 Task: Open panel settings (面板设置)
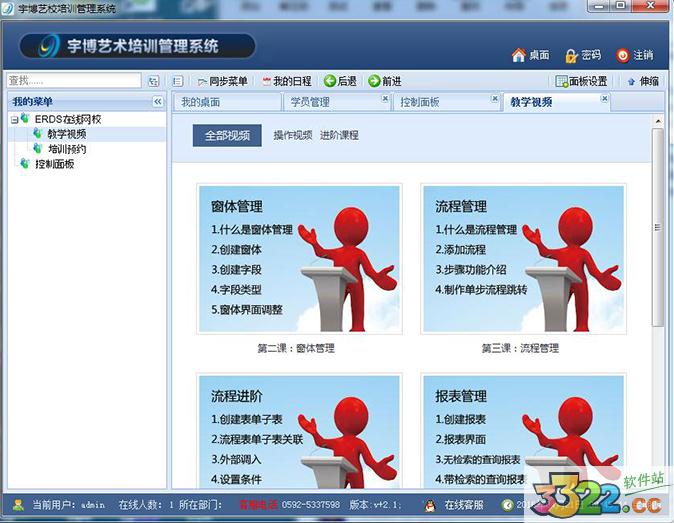(581, 81)
